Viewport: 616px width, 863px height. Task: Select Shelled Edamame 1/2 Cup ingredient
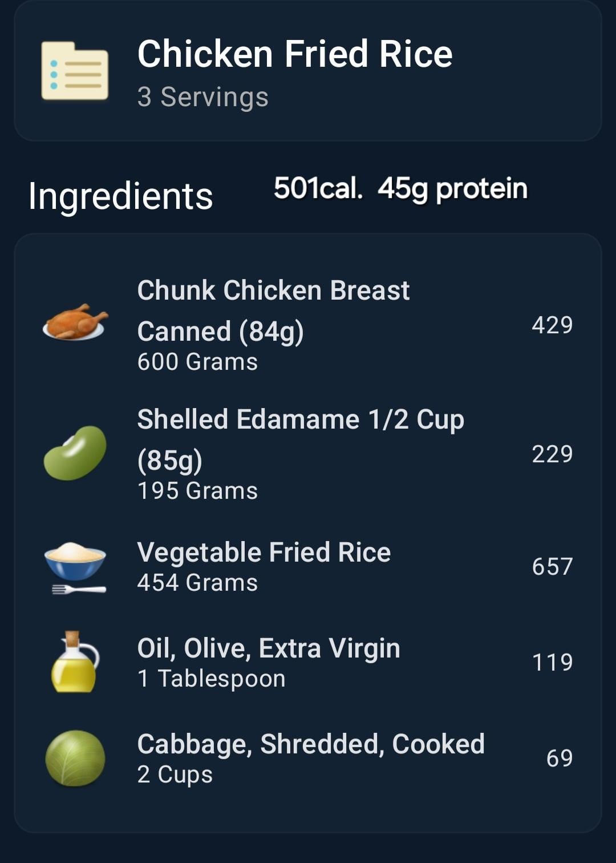308,454
